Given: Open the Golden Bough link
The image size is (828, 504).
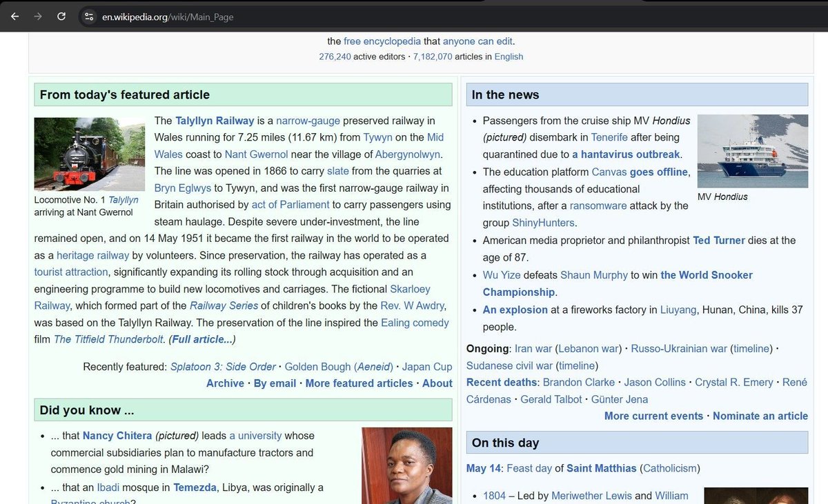Looking at the screenshot, I should point(317,367).
